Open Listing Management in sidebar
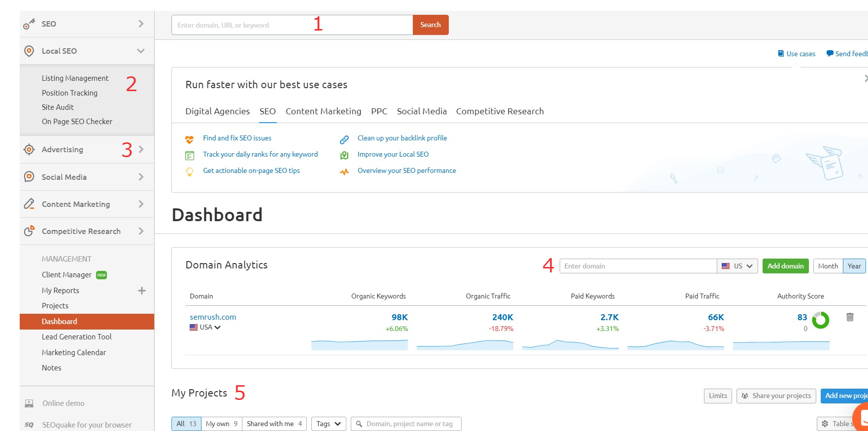Image resolution: width=868 pixels, height=431 pixels. click(75, 78)
